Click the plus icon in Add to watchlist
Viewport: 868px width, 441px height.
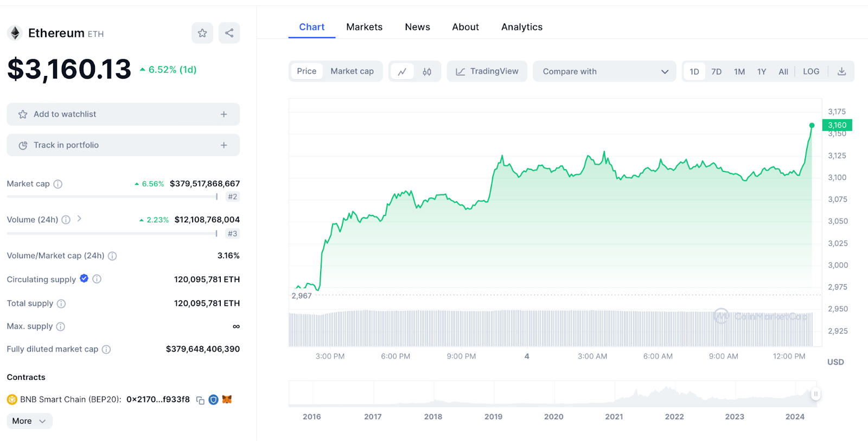click(224, 114)
